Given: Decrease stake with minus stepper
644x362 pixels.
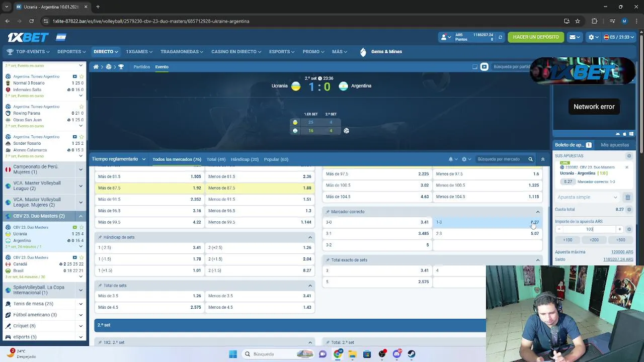Looking at the screenshot, I should 559,229.
